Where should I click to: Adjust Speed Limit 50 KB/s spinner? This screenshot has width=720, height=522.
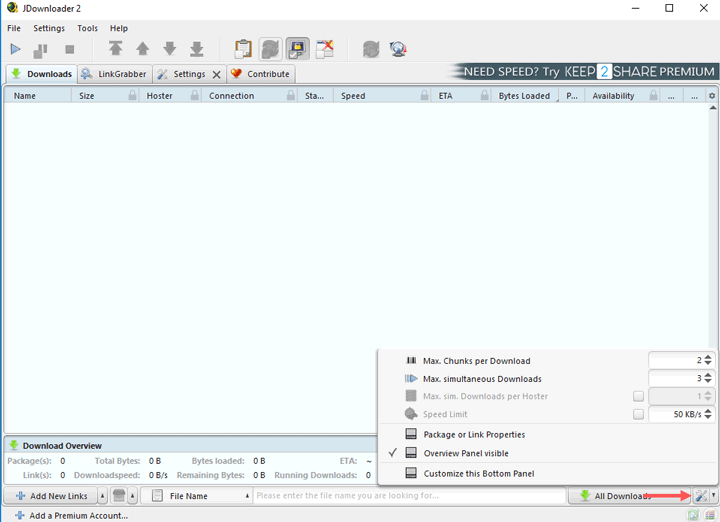click(x=708, y=414)
